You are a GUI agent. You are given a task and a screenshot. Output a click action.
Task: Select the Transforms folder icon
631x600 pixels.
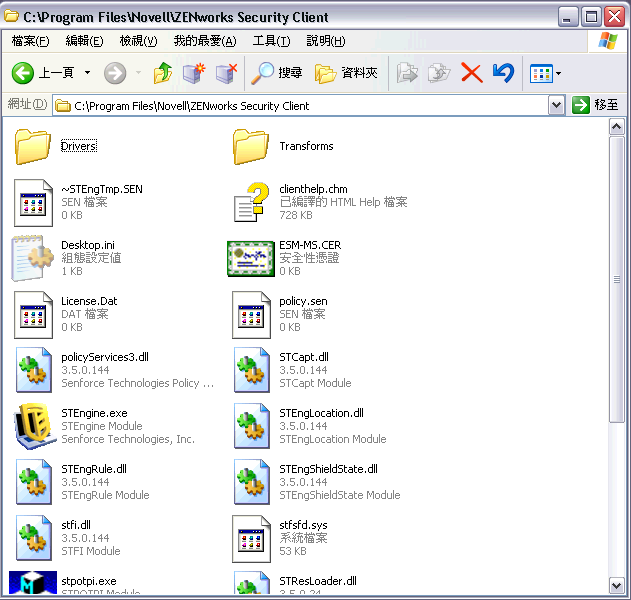251,146
